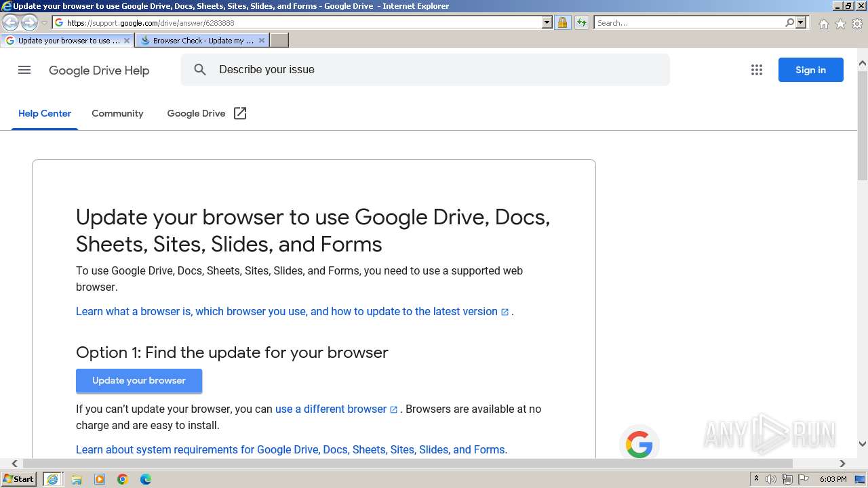868x488 pixels.
Task: Click the 'Describe your issue' search field
Action: tap(425, 70)
